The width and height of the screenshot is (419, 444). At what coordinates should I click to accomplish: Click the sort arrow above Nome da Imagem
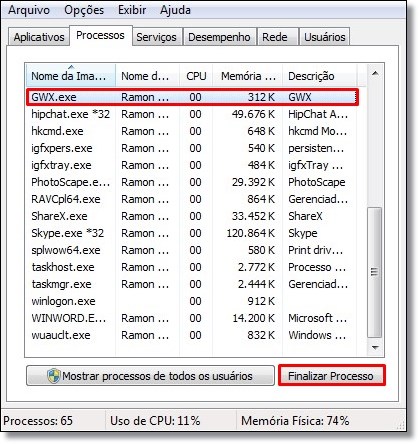(71, 67)
